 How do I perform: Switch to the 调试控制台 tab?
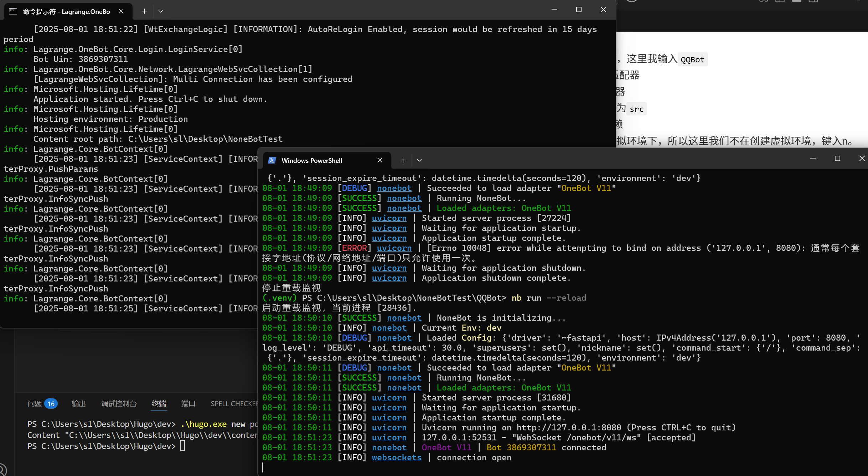(x=119, y=404)
